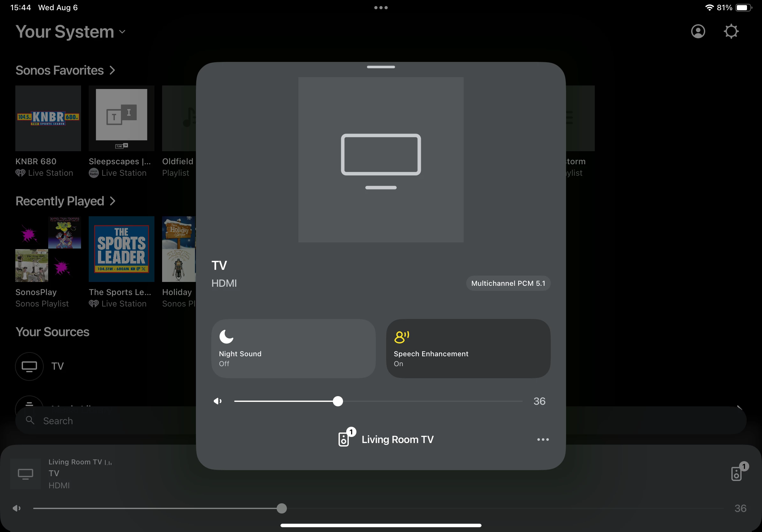Open the account profile icon

pos(698,32)
